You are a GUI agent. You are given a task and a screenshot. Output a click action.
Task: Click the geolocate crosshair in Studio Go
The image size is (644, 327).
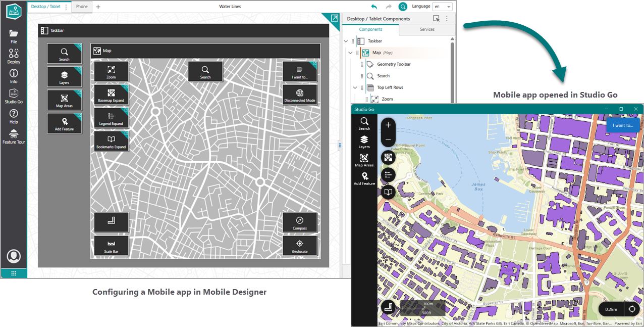[631, 309]
